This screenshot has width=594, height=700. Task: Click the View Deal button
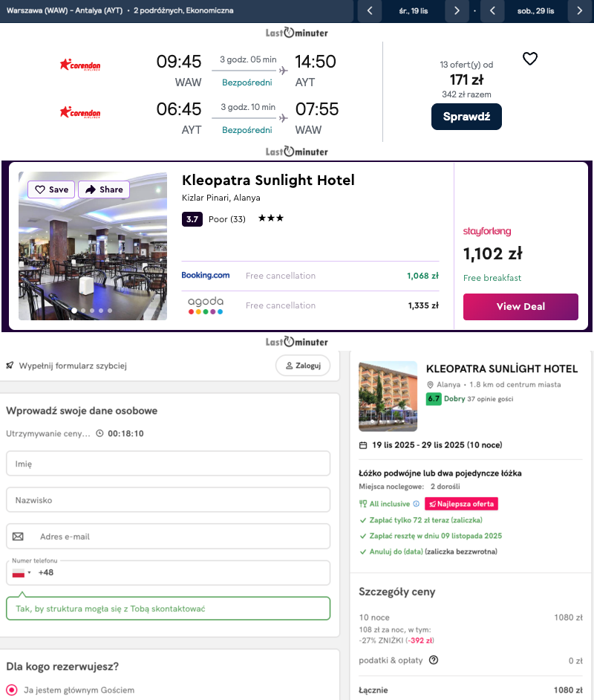pos(520,306)
